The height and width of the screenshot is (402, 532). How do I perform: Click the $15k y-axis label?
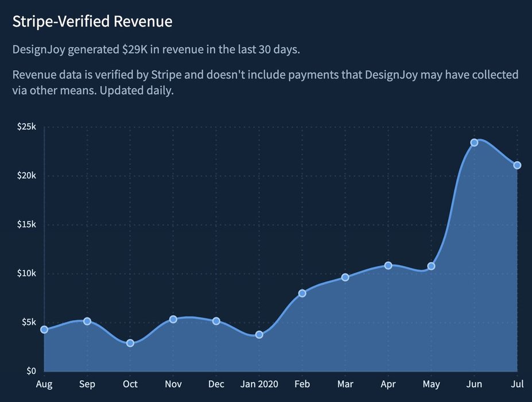(26, 225)
